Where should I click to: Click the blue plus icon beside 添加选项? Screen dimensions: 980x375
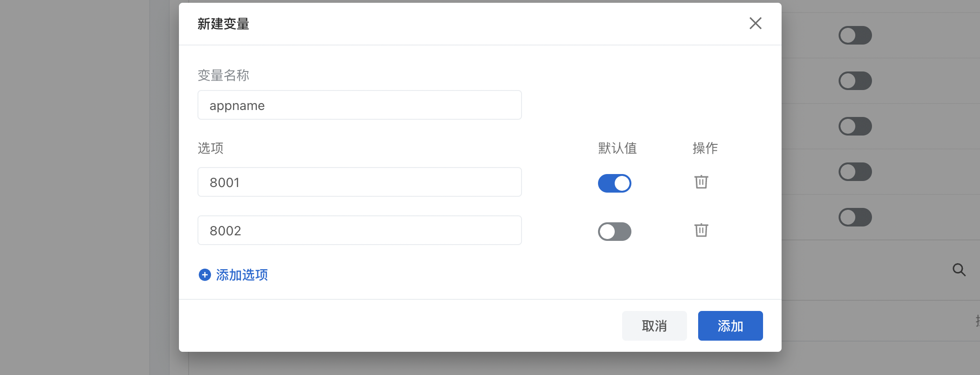(x=204, y=275)
